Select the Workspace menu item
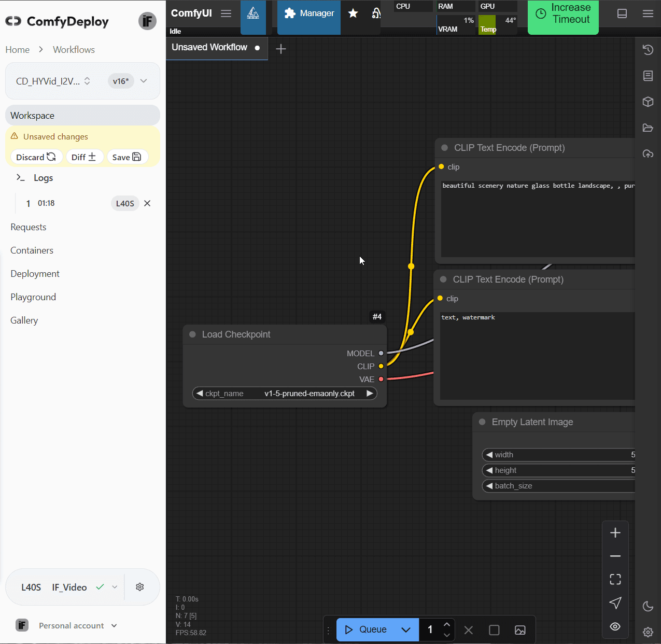Screen dimensions: 661x644 82,115
